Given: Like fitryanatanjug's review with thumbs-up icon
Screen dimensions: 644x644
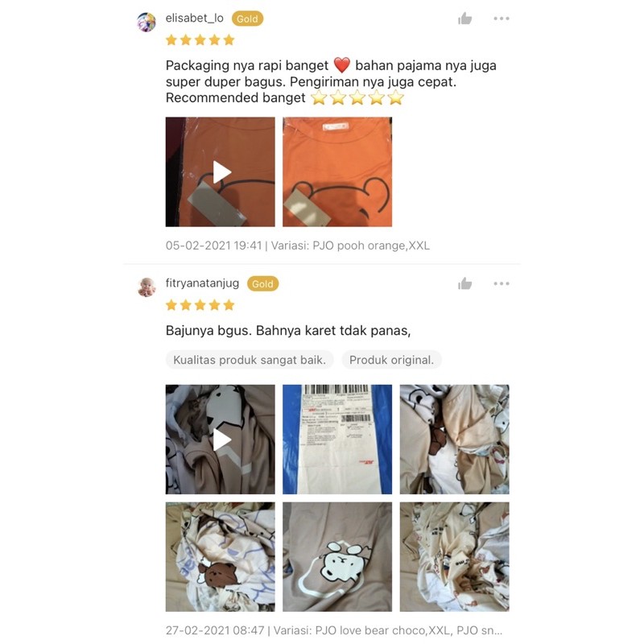Looking at the screenshot, I should click(465, 283).
